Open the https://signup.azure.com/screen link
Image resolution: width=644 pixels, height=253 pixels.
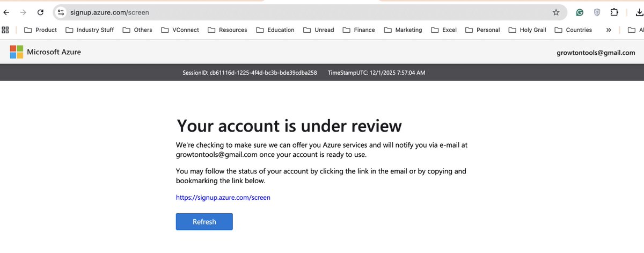click(x=223, y=197)
